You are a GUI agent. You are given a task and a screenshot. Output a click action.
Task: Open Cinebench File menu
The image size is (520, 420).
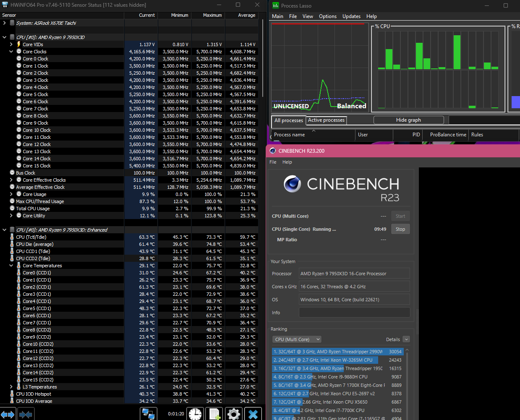pyautogui.click(x=273, y=162)
